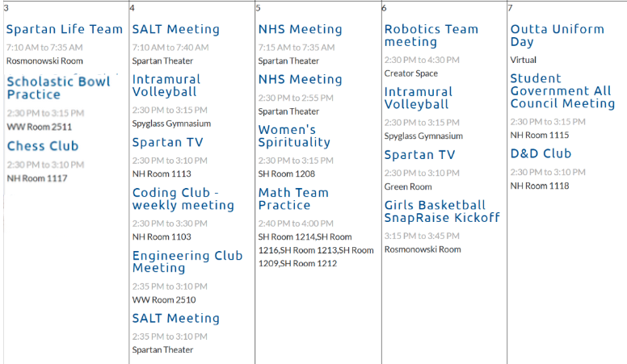Select Intramural Volleyball on day 4
This screenshot has height=364, width=627.
pyautogui.click(x=165, y=86)
